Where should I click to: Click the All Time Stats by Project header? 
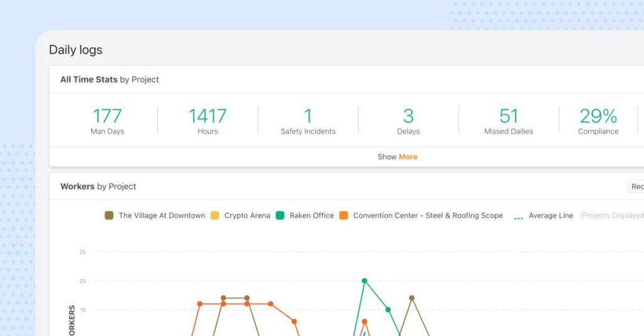109,80
